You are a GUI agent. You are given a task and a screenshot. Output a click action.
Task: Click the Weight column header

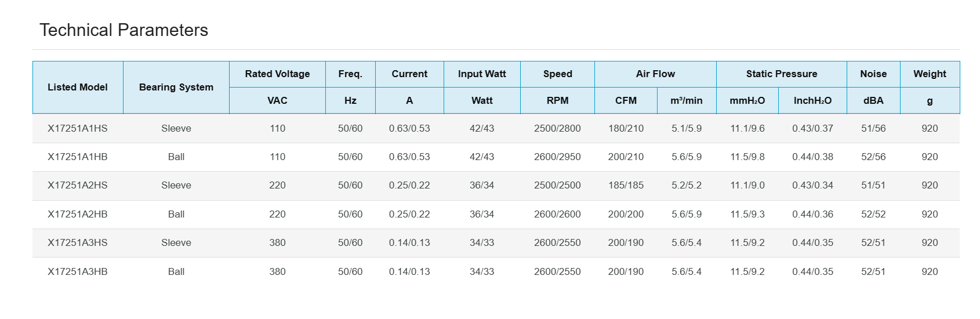point(930,74)
